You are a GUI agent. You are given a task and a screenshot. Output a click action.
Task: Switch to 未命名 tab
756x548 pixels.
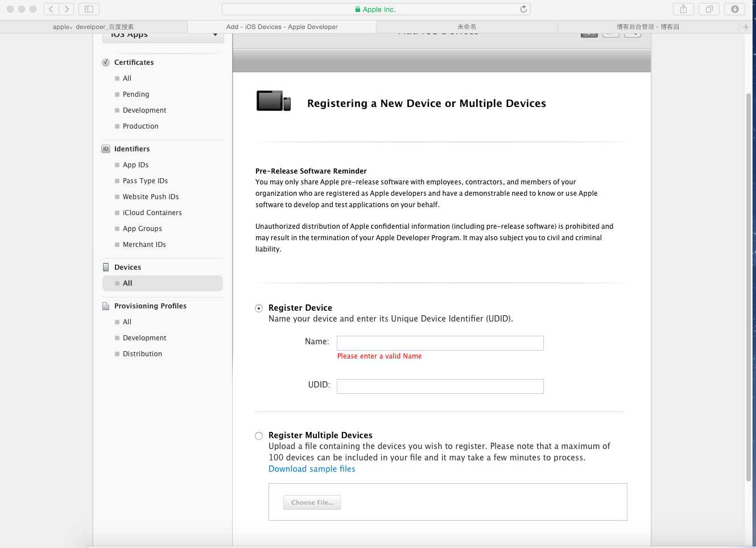[466, 27]
